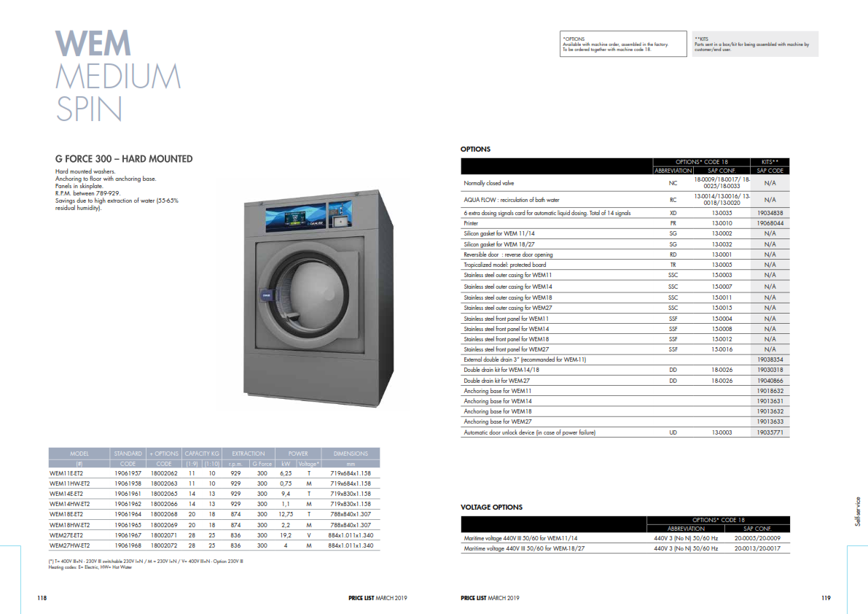Click 'Silicon gasket for WEM 11/14'
The width and height of the screenshot is (868, 614).
tap(499, 233)
